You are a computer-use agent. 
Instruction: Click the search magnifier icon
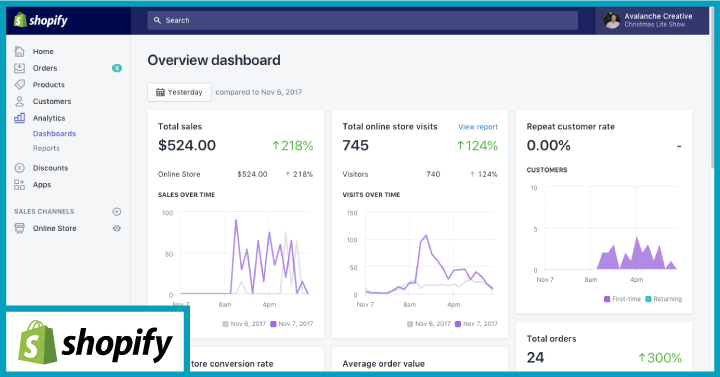[157, 20]
